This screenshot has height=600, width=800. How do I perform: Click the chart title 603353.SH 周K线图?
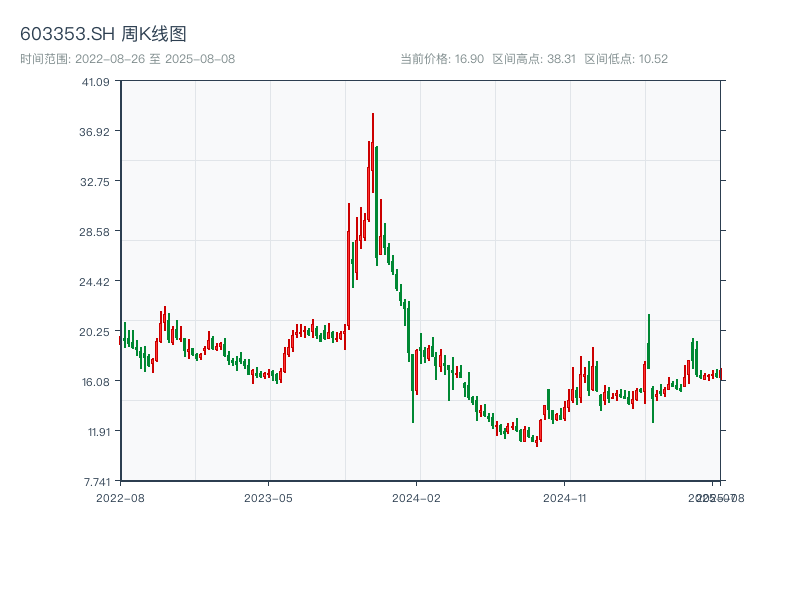coord(103,34)
